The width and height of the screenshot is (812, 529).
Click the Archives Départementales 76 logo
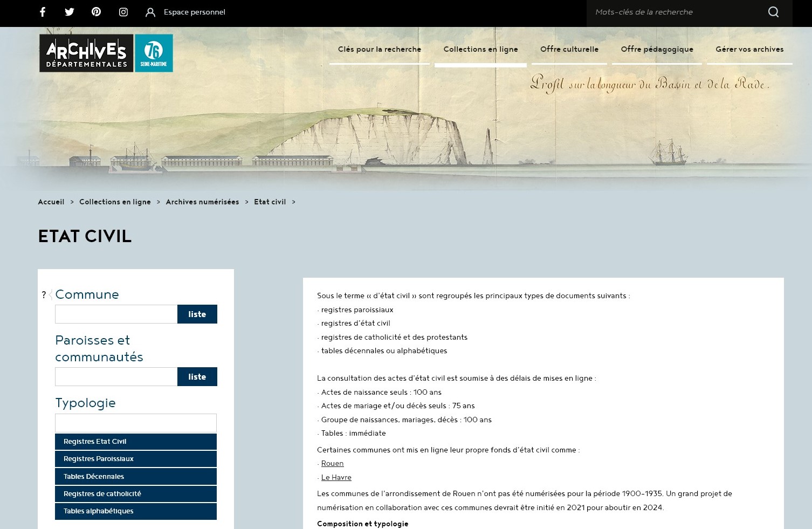[106, 53]
